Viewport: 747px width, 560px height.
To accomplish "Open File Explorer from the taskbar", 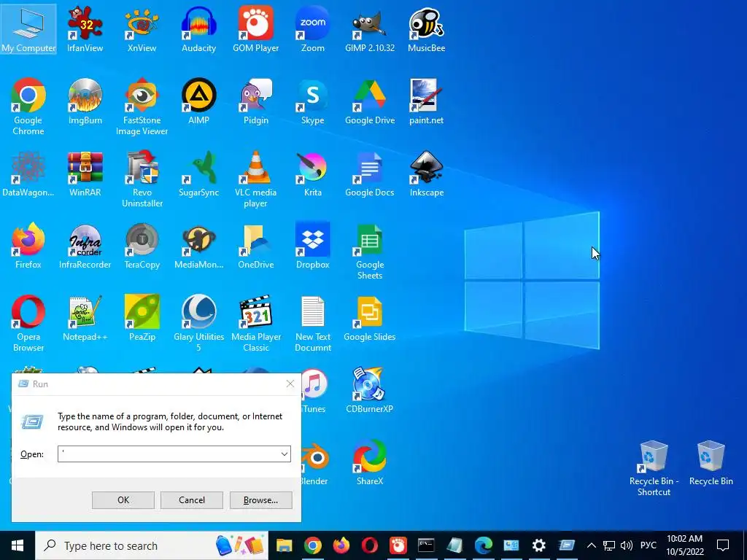I will click(285, 545).
